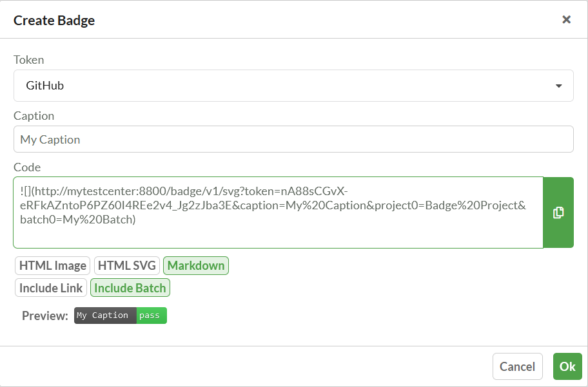This screenshot has height=387, width=588.
Task: Cancel badge creation
Action: (517, 366)
